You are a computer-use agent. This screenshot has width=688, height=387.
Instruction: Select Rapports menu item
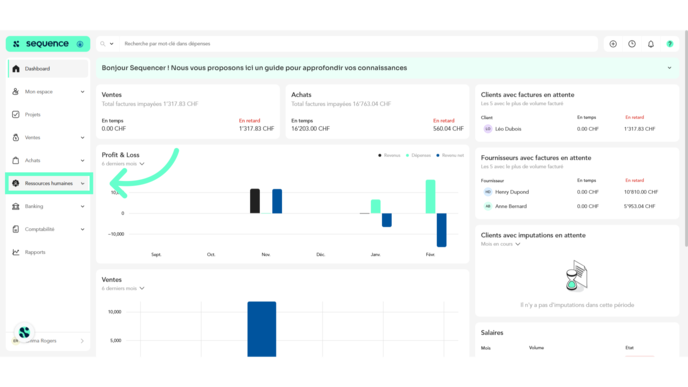pyautogui.click(x=48, y=252)
